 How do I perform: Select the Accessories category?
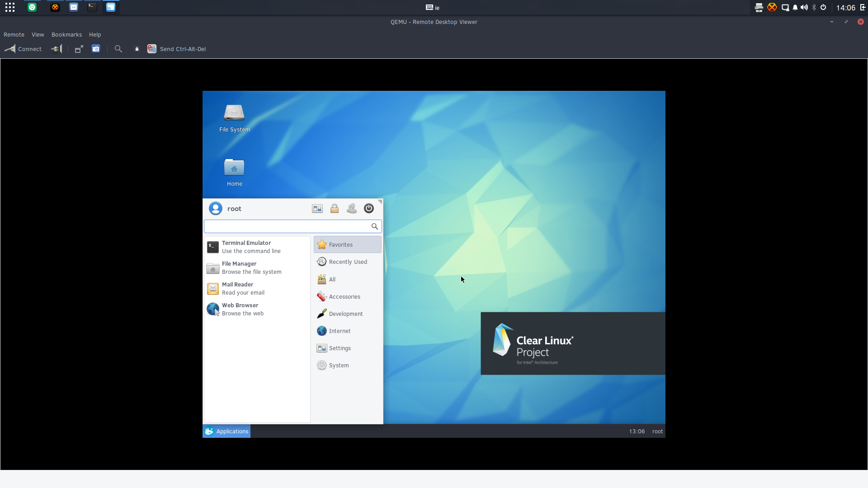click(x=348, y=296)
